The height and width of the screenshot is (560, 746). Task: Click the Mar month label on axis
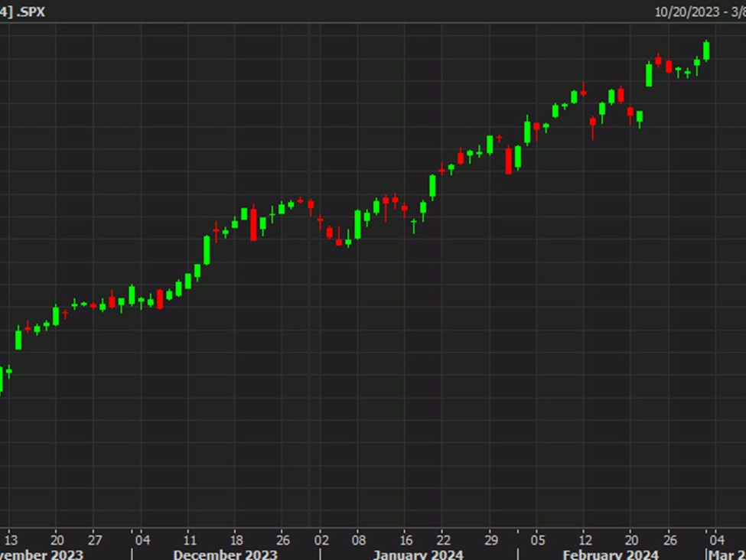[x=726, y=554]
